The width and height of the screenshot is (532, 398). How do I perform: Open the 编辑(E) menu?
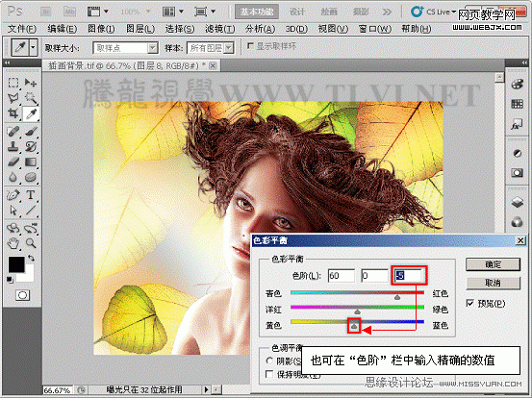(x=63, y=29)
